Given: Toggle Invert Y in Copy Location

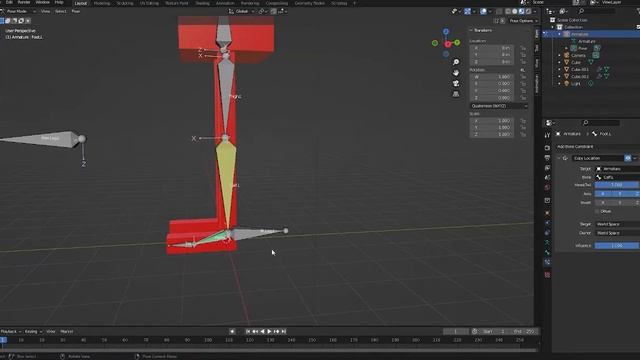Looking at the screenshot, I should tap(620, 202).
